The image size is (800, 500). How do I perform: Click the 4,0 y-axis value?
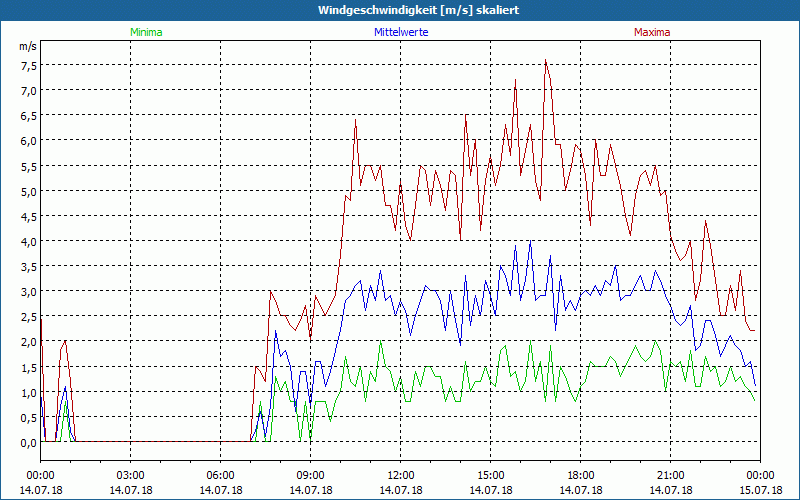pos(29,241)
